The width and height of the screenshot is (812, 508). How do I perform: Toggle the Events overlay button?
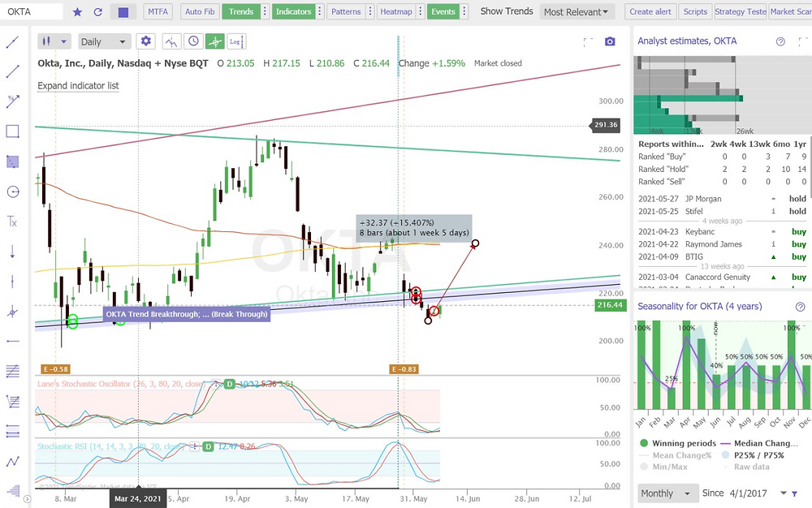[x=443, y=11]
